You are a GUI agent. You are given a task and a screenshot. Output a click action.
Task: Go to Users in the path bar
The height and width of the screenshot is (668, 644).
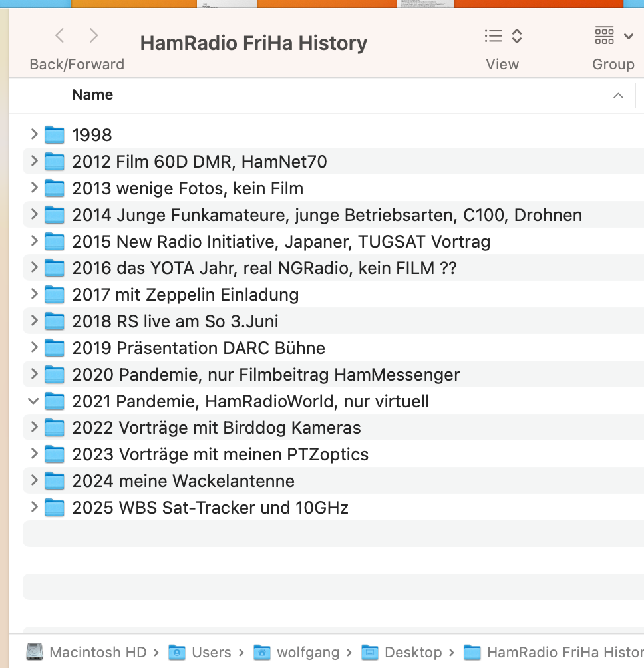point(211,652)
